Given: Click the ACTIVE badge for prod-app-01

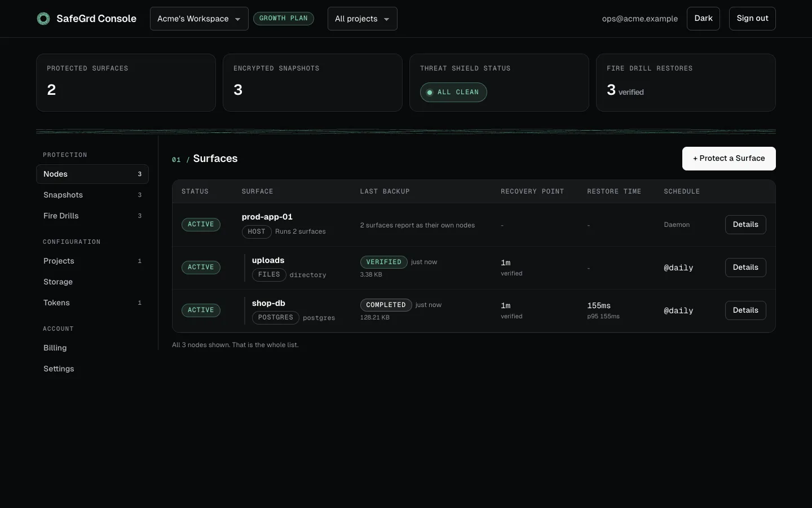Looking at the screenshot, I should coord(201,225).
